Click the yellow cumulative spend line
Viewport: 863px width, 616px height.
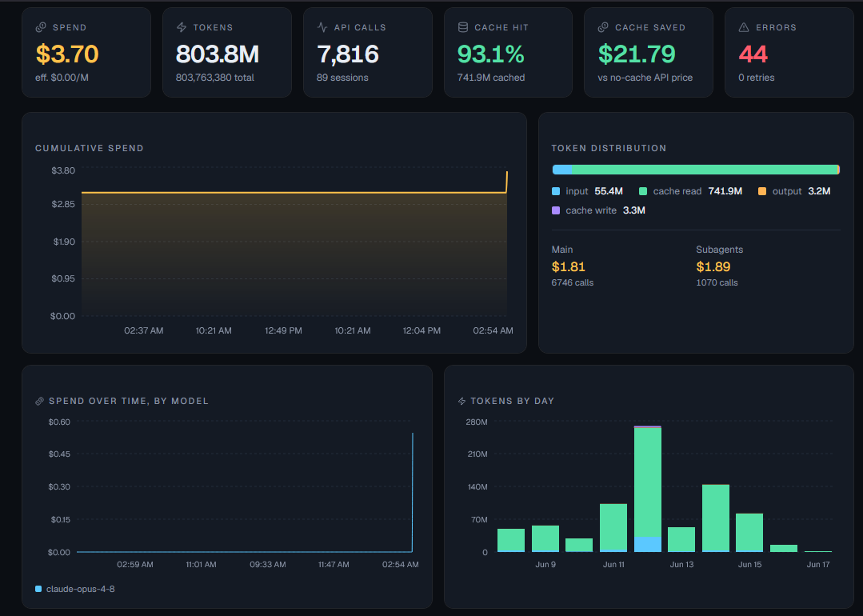coord(294,193)
